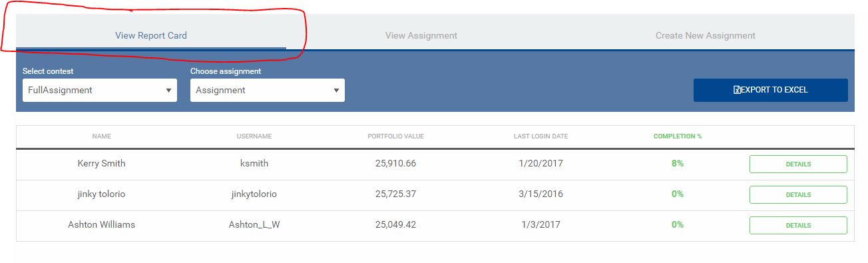This screenshot has height=263, width=868.
Task: Open the Create New Assignment tab
Action: 706,35
